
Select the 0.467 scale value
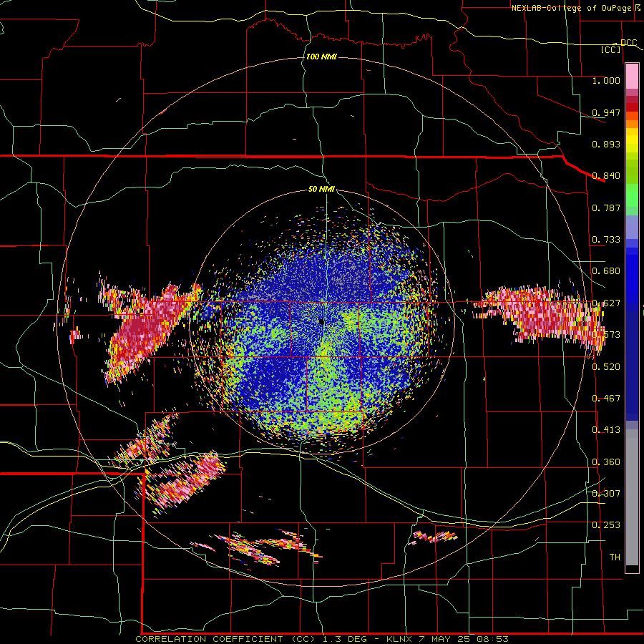coord(606,399)
